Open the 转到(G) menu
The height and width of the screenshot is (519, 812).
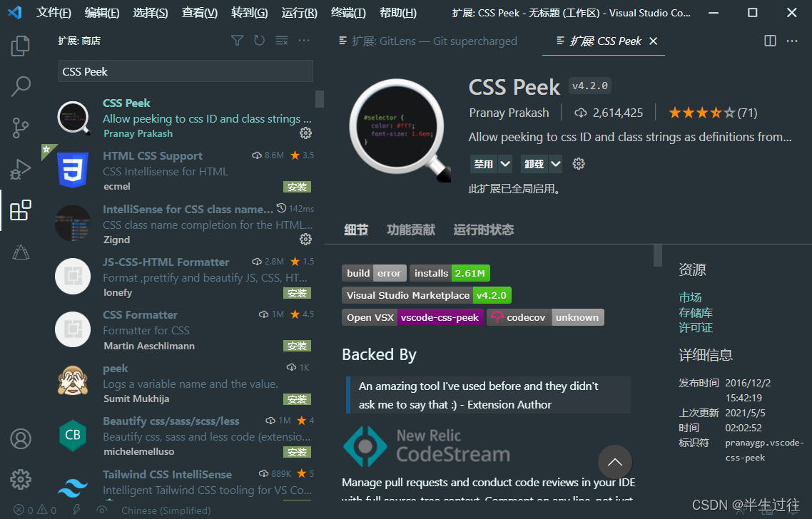(250, 12)
